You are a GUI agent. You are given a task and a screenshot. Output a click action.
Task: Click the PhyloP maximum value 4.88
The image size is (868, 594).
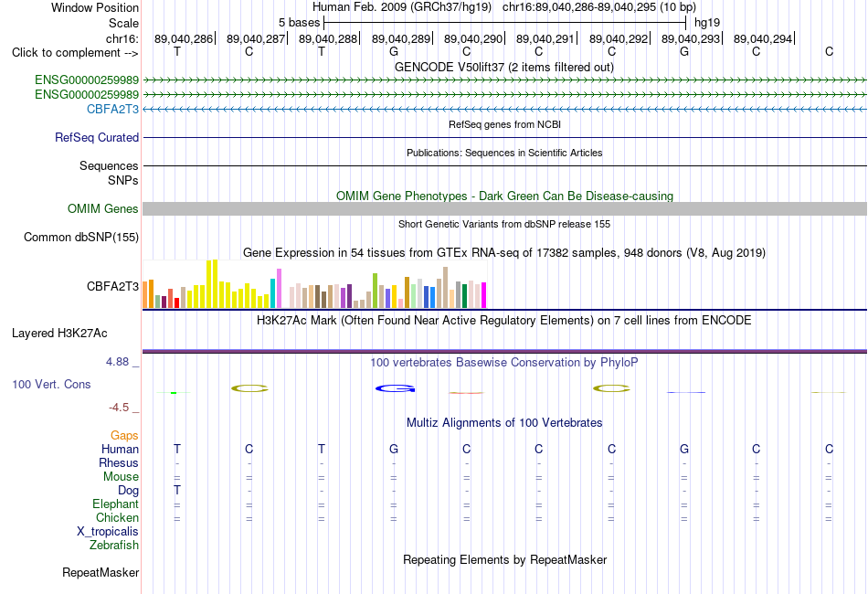pos(117,362)
